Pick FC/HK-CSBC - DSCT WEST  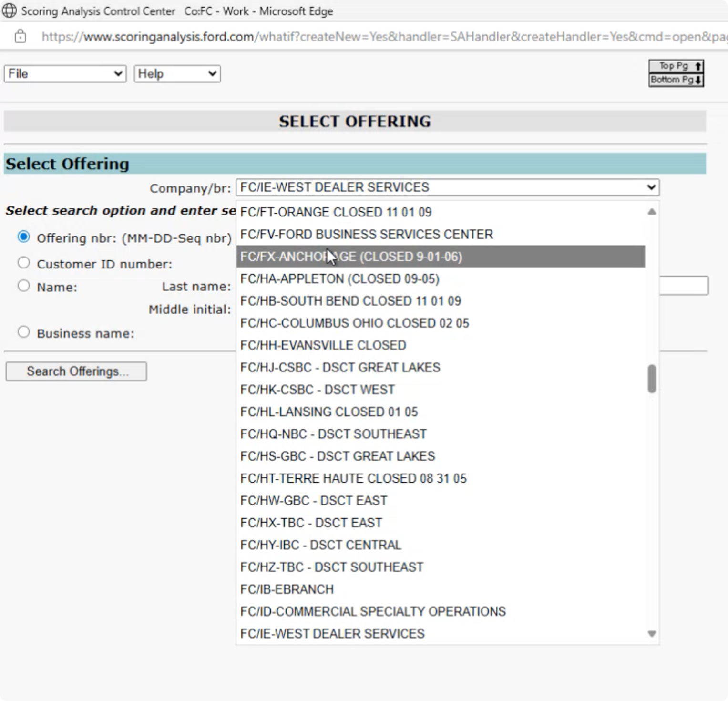(441, 390)
